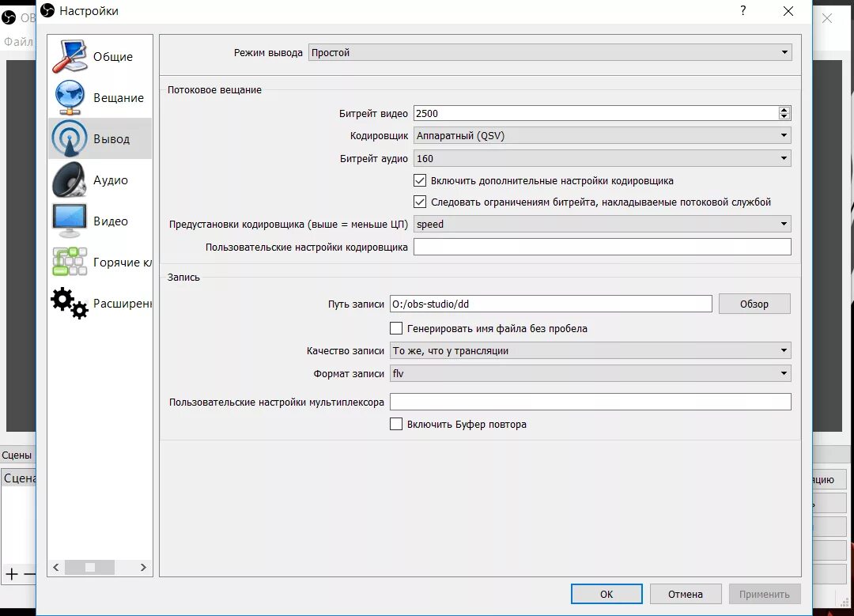This screenshot has width=854, height=616.
Task: Decrease Битрейт видео with down arrow
Action: [784, 116]
